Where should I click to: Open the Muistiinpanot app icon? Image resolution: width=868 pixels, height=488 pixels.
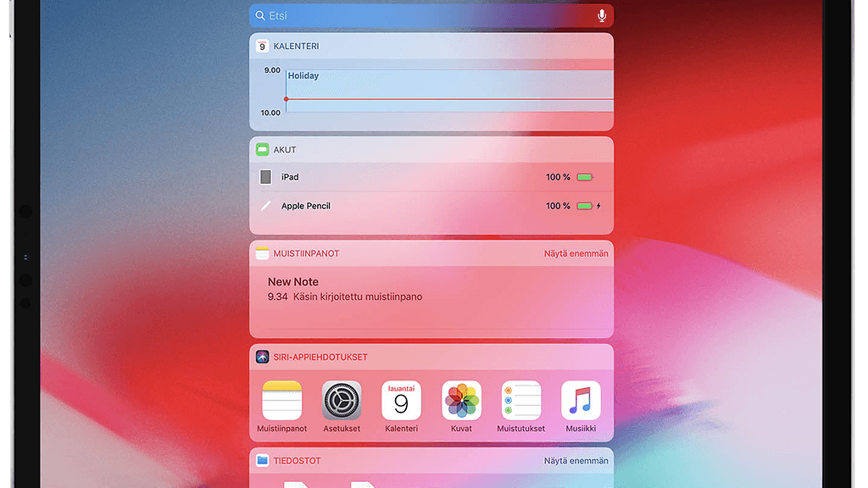tap(281, 401)
